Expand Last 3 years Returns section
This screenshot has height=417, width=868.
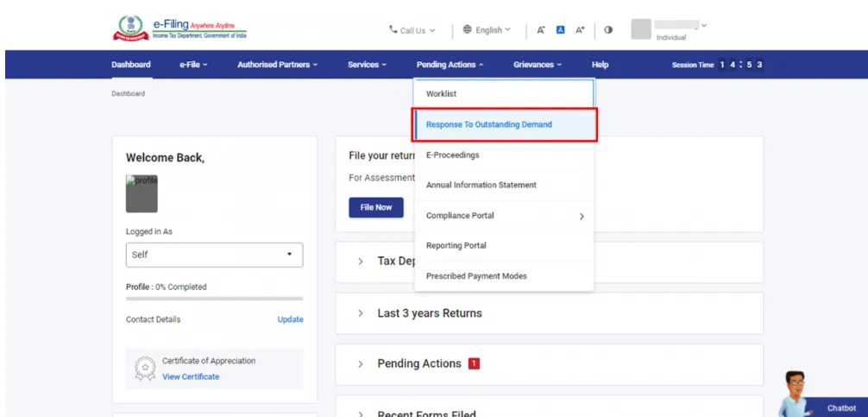click(361, 313)
